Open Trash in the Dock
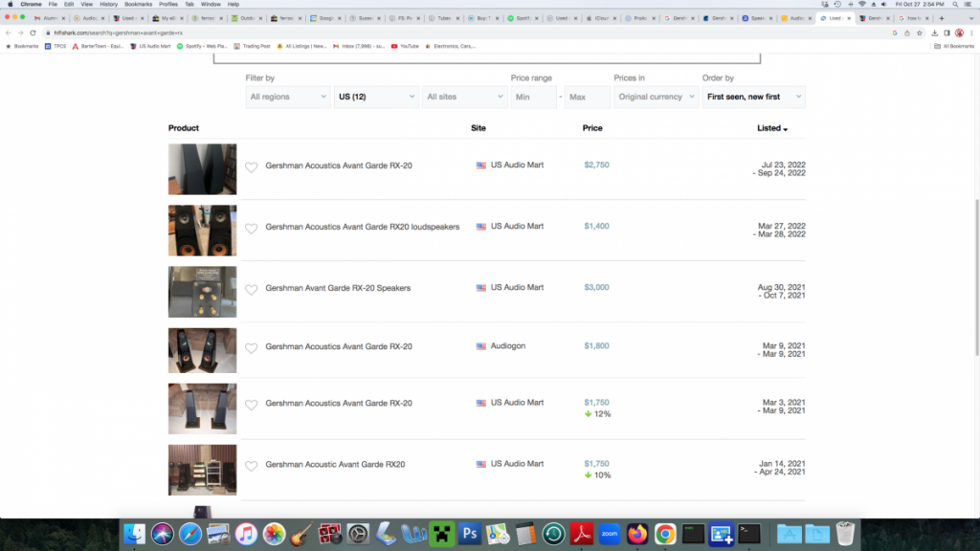 [x=845, y=534]
